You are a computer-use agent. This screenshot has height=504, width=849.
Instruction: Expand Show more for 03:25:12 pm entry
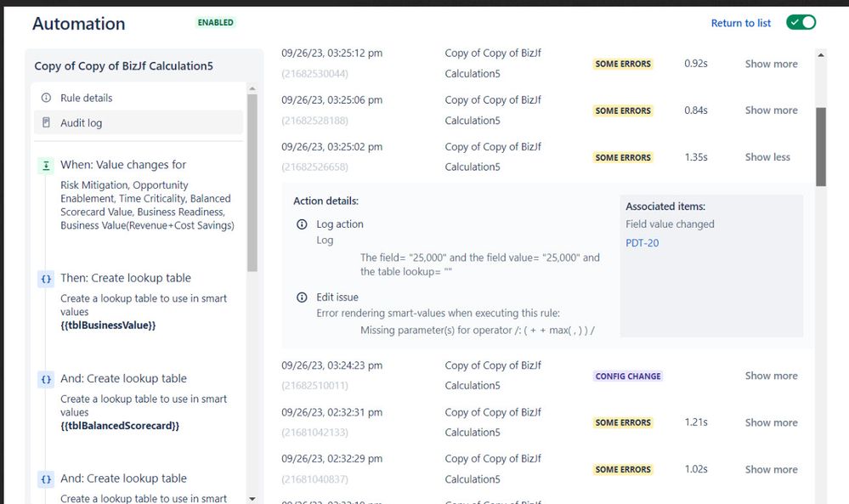771,64
